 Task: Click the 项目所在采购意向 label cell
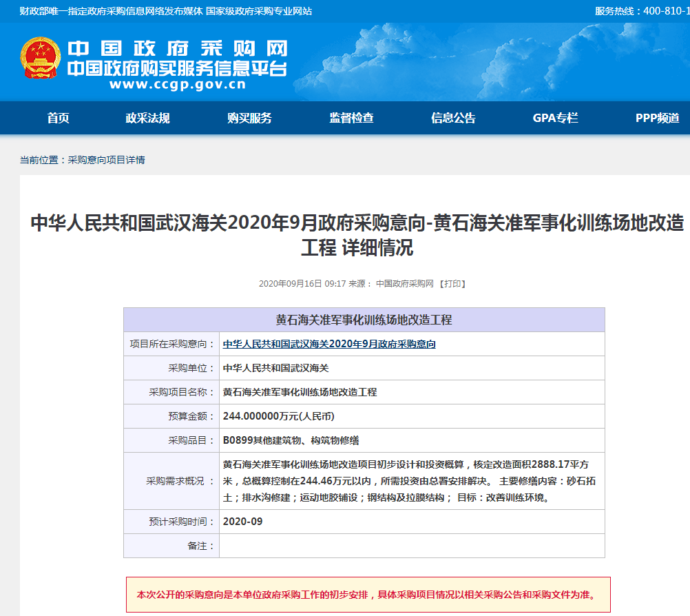point(171,344)
